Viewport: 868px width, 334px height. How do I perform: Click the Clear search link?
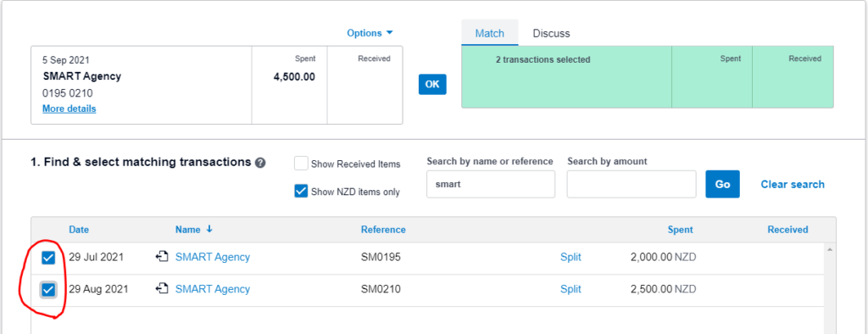click(x=793, y=185)
